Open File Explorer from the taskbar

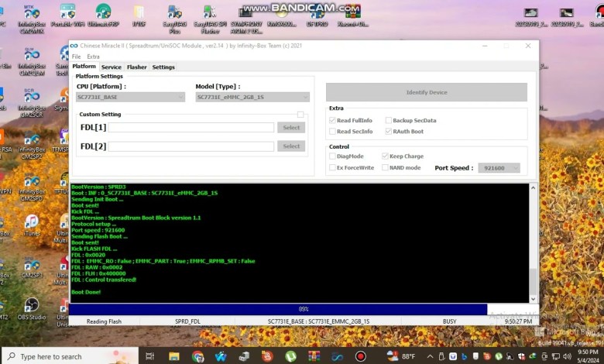(x=173, y=356)
